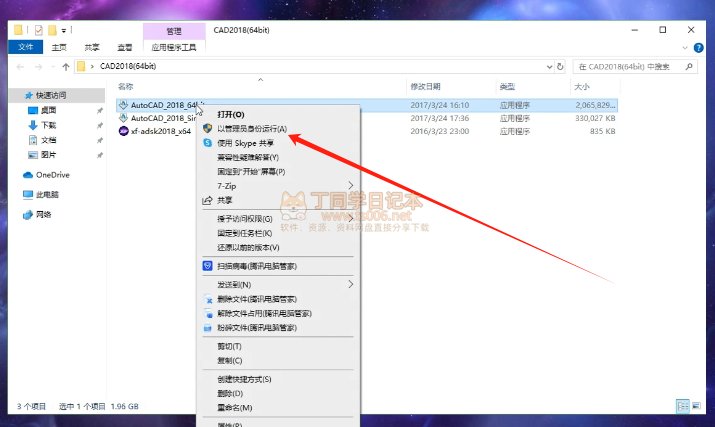Click the unlock file usage icon
The image size is (715, 427).
(x=208, y=314)
